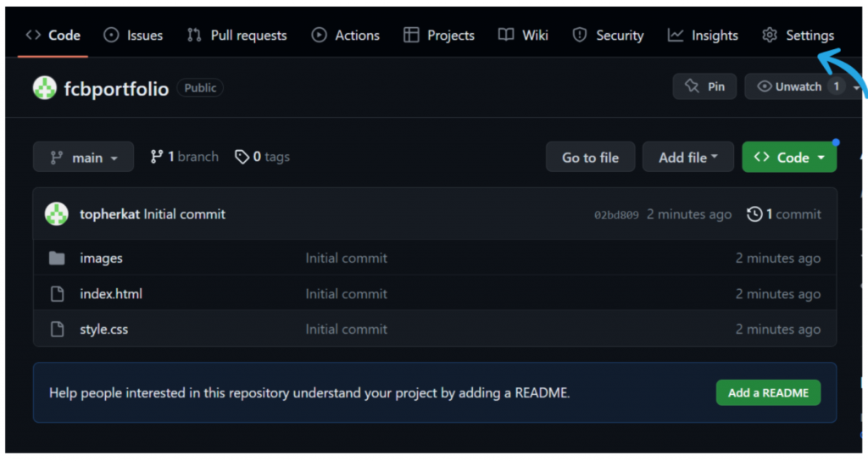View the Security tab
The image size is (868, 461).
(608, 36)
